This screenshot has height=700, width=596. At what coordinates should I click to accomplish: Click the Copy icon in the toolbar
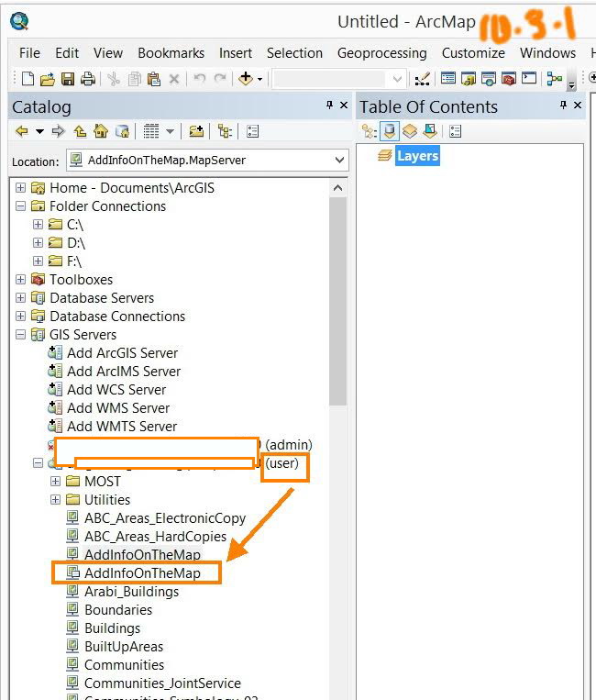click(134, 80)
